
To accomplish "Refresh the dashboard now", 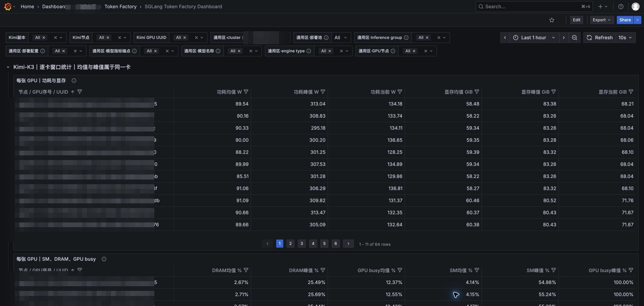I will click(600, 38).
